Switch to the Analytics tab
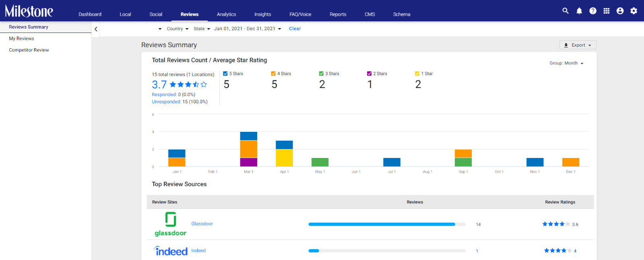644x260 pixels. pyautogui.click(x=227, y=14)
